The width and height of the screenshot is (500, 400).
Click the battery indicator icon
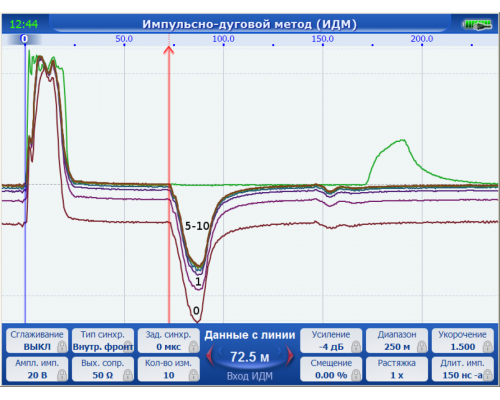tap(477, 25)
